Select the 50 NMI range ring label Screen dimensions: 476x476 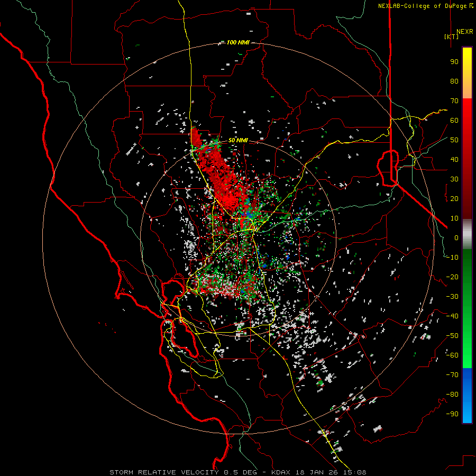[x=238, y=140]
